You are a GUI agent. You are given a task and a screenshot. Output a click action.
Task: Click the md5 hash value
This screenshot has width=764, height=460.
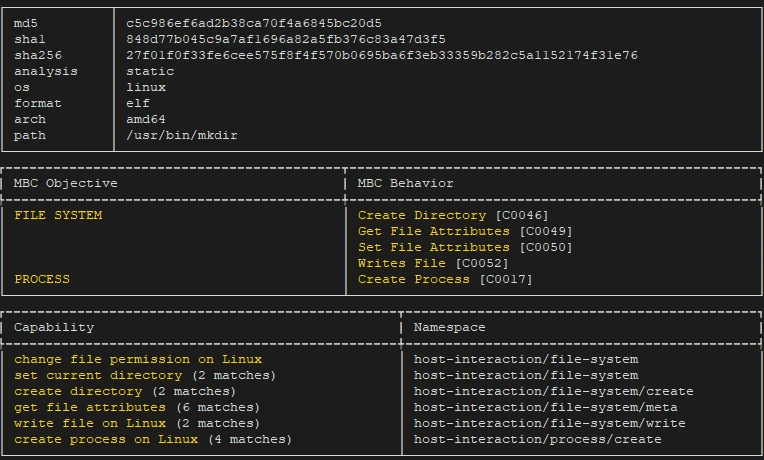(254, 23)
